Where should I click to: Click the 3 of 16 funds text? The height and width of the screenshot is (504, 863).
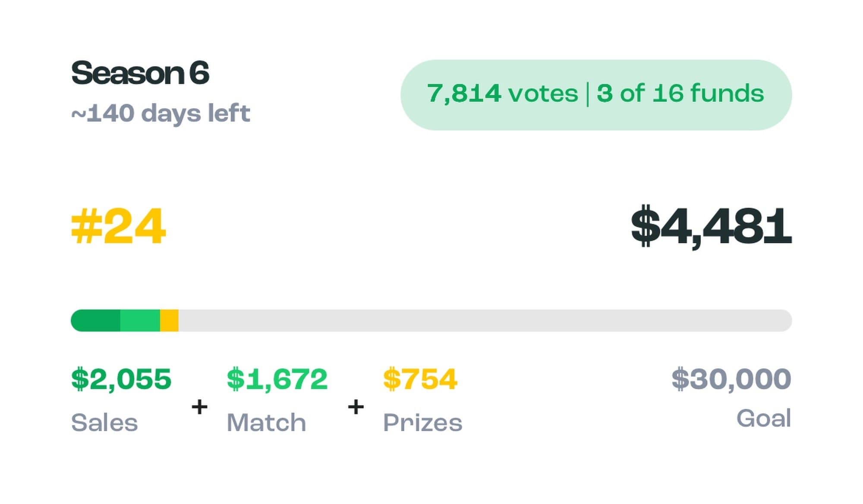(680, 94)
